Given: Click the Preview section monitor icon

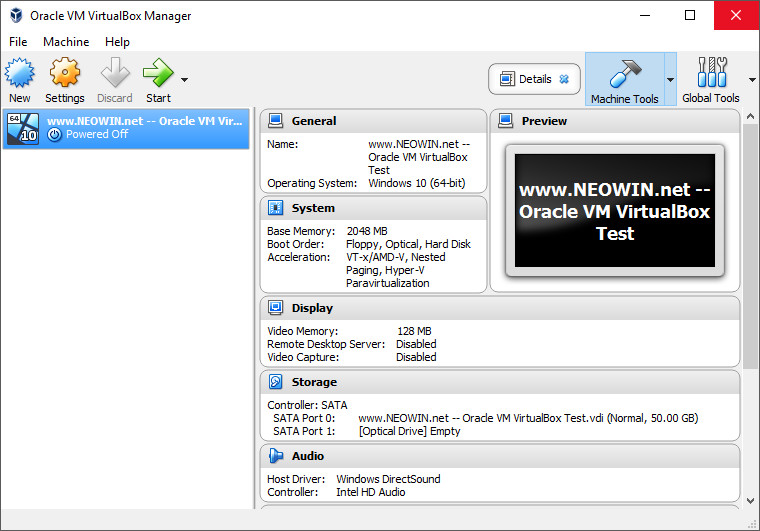Looking at the screenshot, I should coord(506,121).
